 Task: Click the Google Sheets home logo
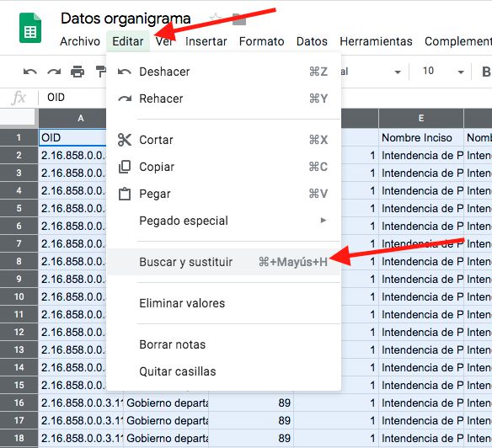[x=30, y=29]
